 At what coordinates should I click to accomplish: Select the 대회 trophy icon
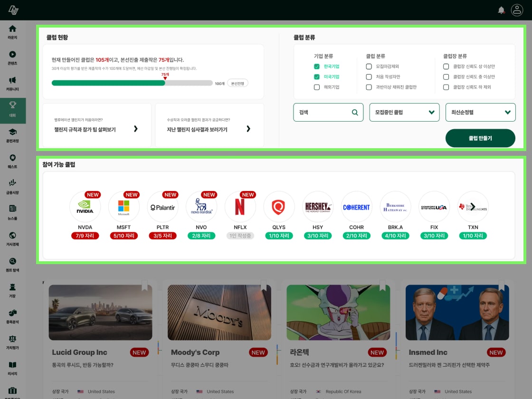tap(12, 105)
